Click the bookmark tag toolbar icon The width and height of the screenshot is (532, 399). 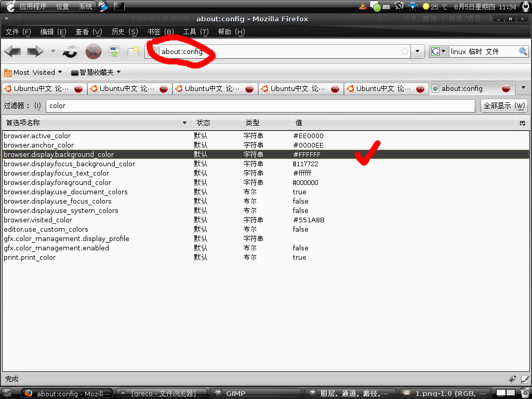[133, 51]
